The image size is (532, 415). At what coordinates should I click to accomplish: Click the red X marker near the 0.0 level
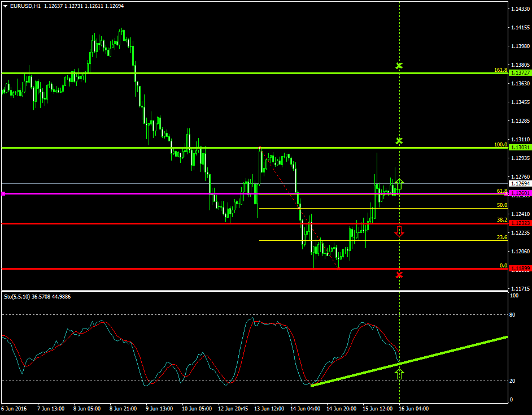coord(400,275)
